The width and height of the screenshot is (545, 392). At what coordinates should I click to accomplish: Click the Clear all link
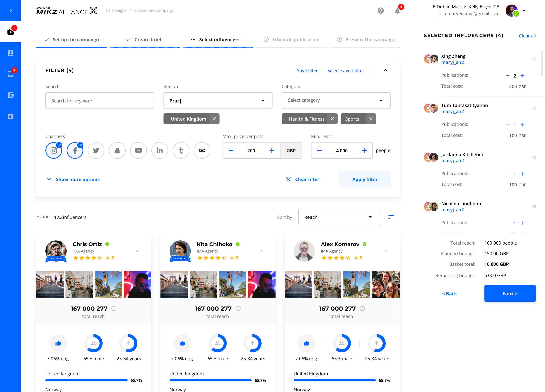point(527,36)
